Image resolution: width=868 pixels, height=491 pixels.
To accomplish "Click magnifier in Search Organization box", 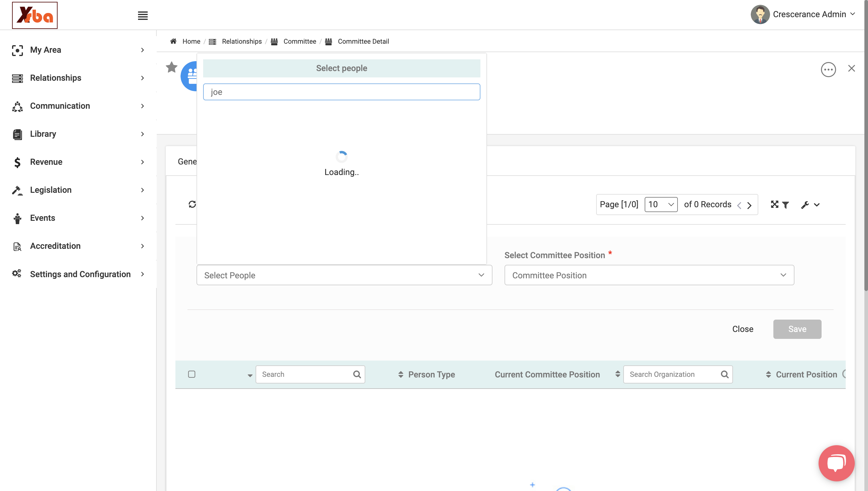I will click(x=725, y=374).
